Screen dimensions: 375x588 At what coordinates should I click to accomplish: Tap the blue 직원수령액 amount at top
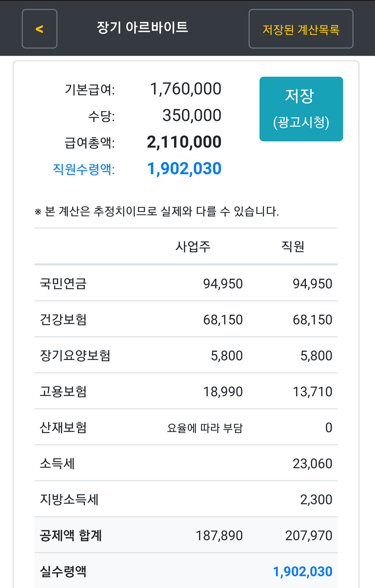click(184, 169)
